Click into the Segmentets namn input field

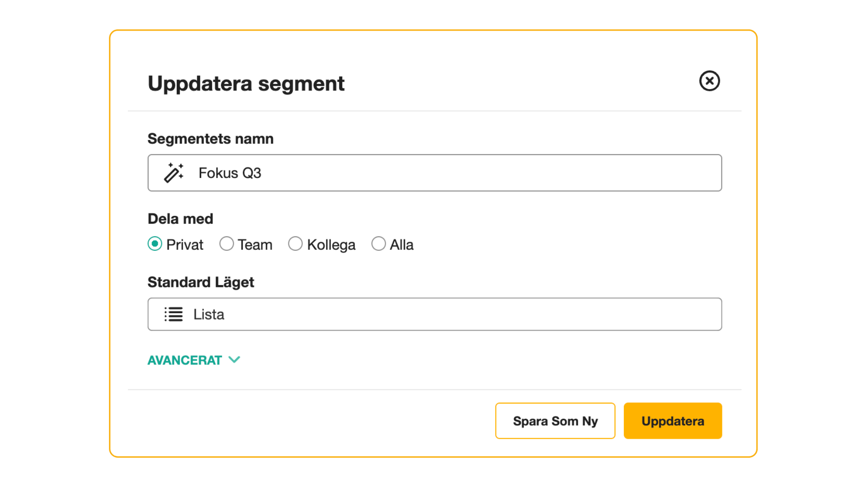coord(434,173)
